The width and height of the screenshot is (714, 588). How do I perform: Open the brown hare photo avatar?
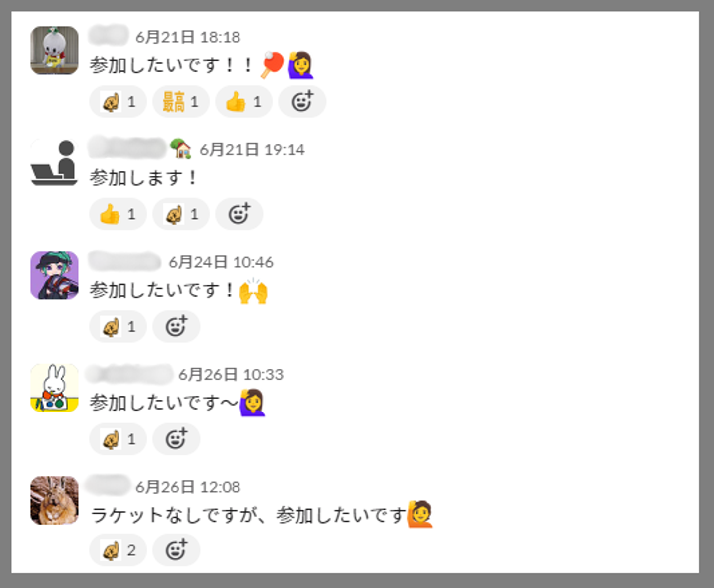55,500
